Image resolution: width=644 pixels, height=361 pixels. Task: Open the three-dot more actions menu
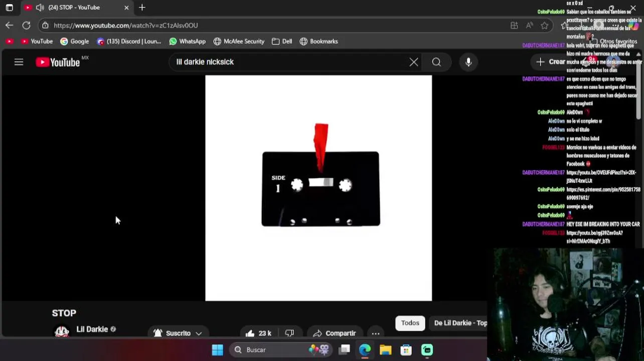[376, 333]
